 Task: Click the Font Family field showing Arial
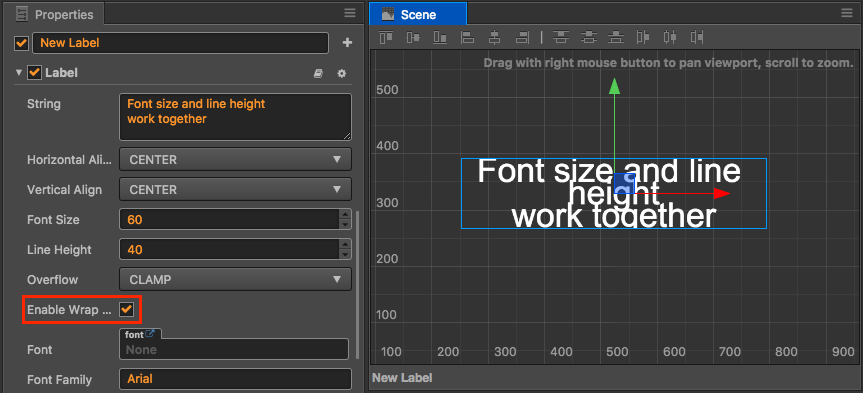tap(235, 379)
